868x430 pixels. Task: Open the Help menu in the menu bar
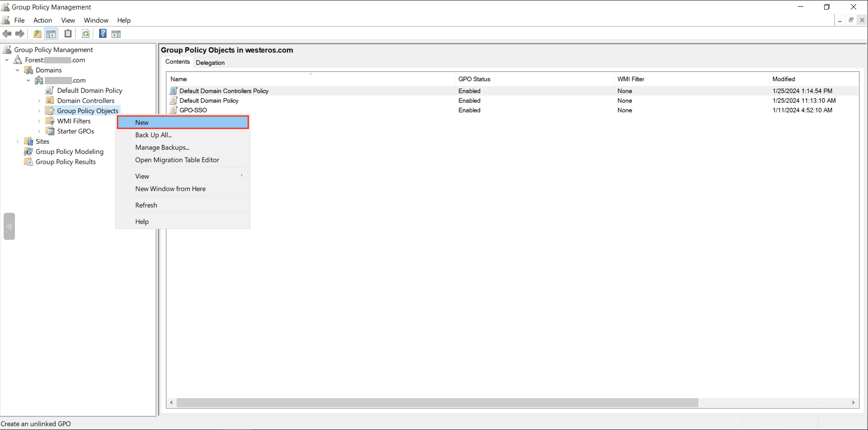[x=124, y=20]
